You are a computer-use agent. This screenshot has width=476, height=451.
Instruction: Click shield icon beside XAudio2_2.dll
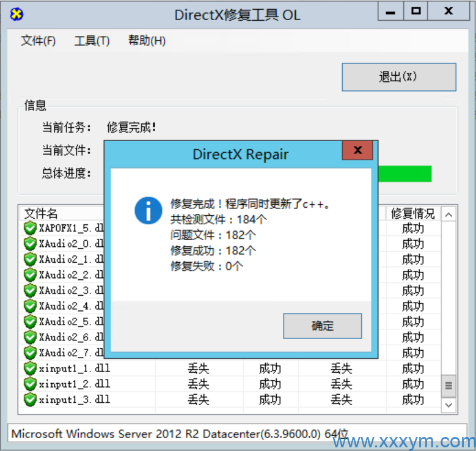click(30, 275)
